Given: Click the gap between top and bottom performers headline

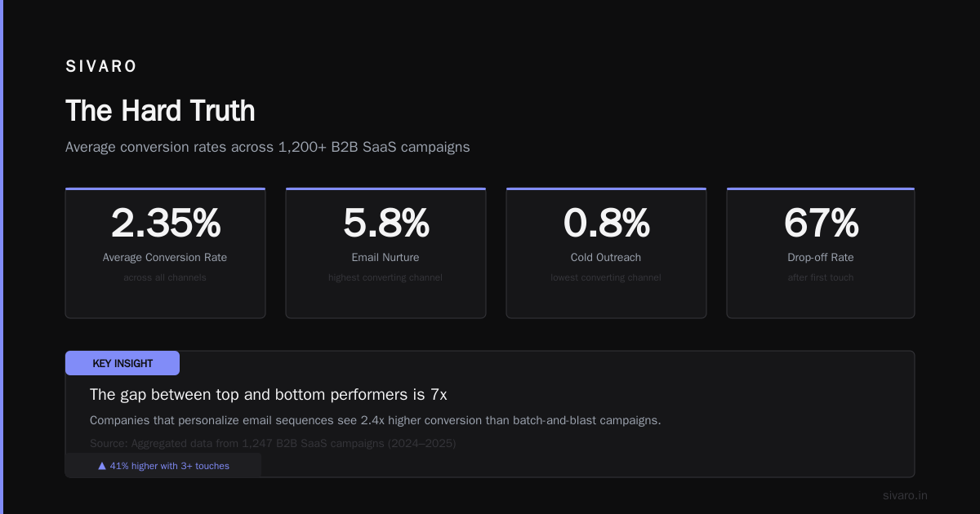Looking at the screenshot, I should click(x=269, y=395).
